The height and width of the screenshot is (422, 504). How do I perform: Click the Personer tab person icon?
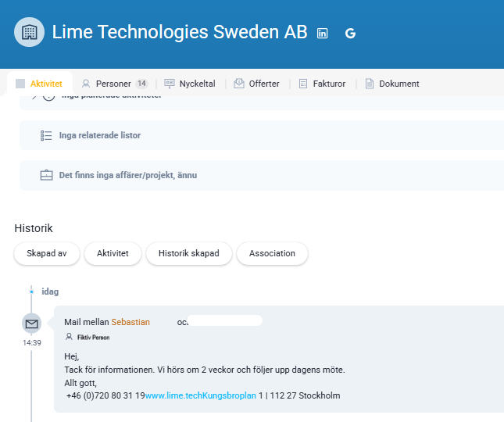86,84
